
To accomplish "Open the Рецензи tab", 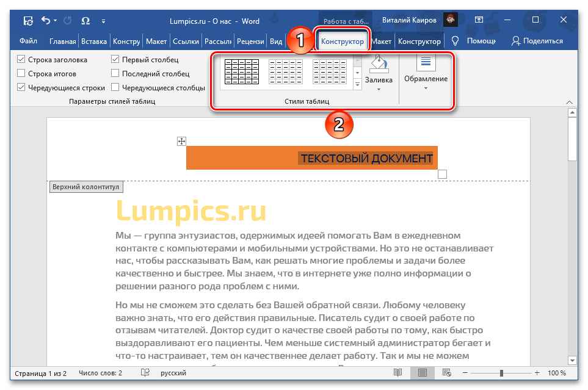I will 250,42.
